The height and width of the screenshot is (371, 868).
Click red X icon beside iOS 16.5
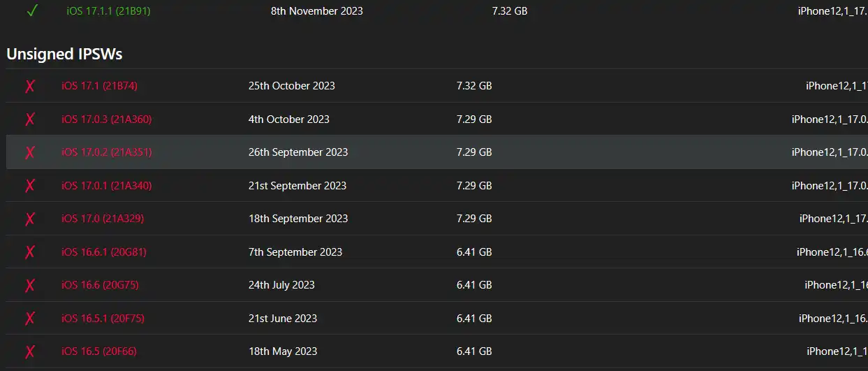click(30, 351)
